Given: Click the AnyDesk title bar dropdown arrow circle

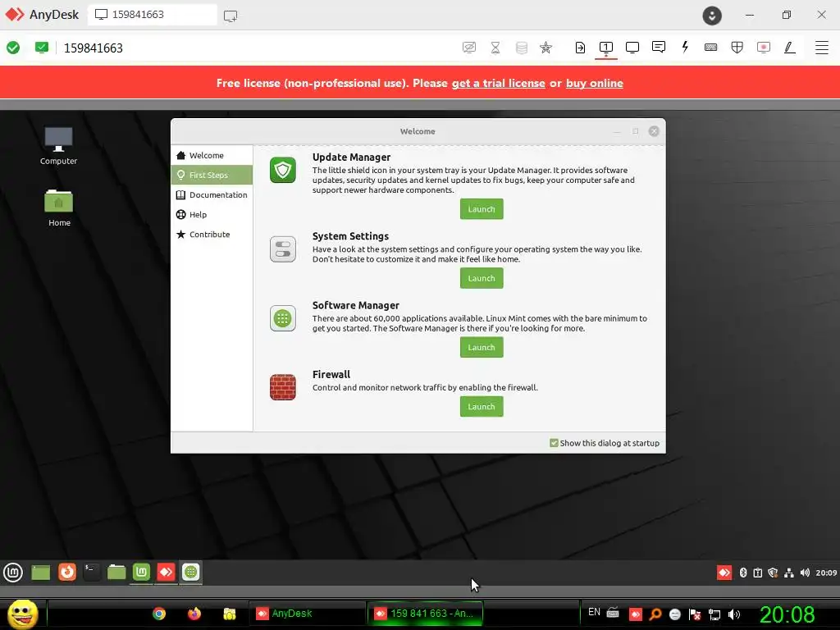Looking at the screenshot, I should [x=712, y=16].
